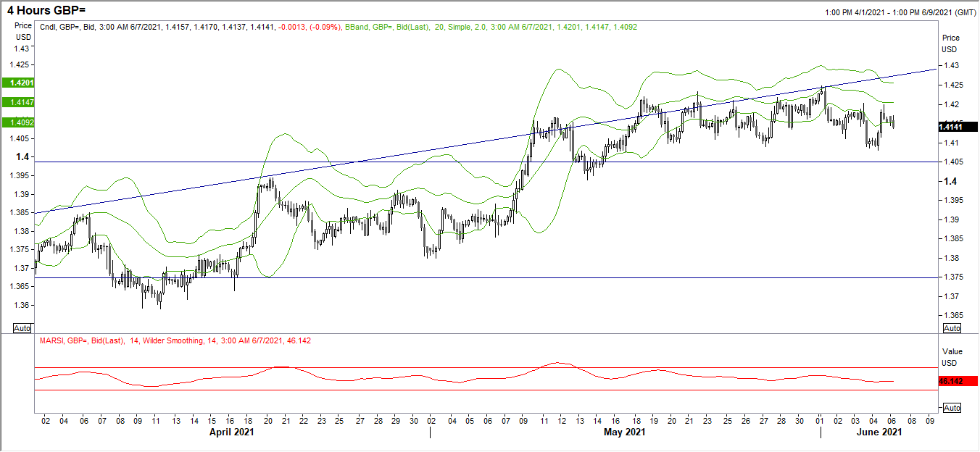Click the May 2021 label on time axis
Screen dimensions: 980x452
point(624,432)
